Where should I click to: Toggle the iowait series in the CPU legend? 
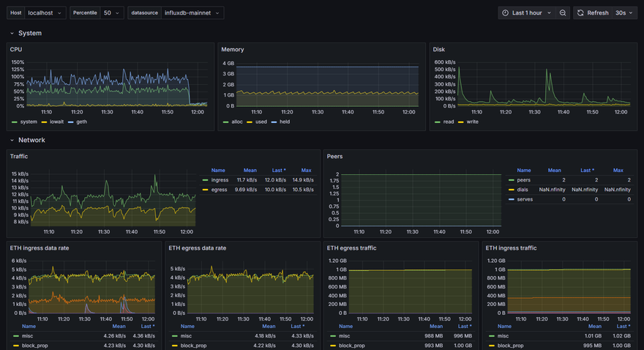57,122
